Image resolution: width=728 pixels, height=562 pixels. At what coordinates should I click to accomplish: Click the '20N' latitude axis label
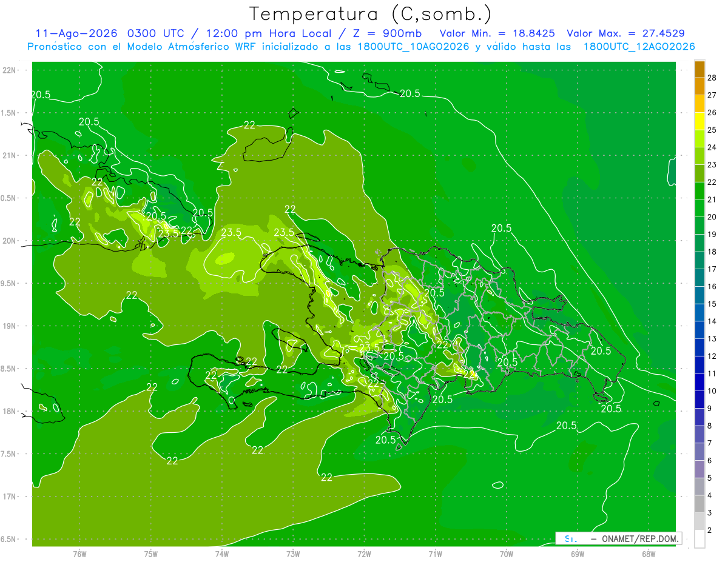[10, 241]
